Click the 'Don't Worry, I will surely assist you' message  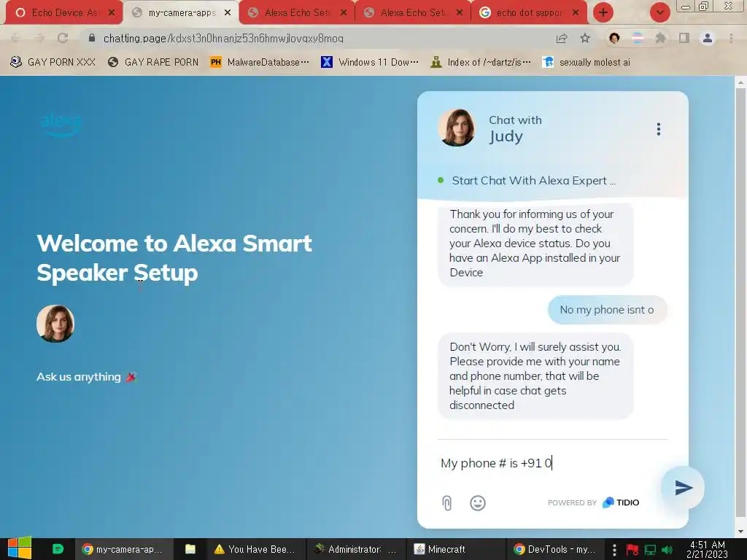[535, 376]
